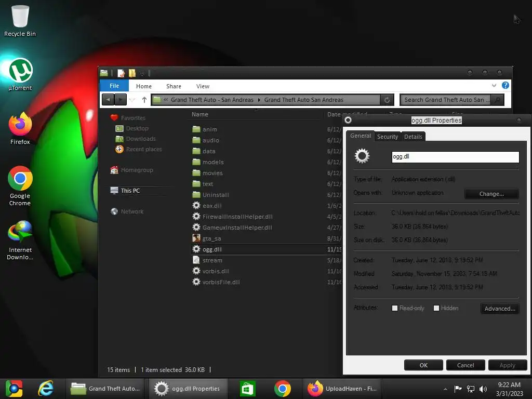The height and width of the screenshot is (399, 532).
Task: Sort files by the Name column header
Action: (200, 114)
